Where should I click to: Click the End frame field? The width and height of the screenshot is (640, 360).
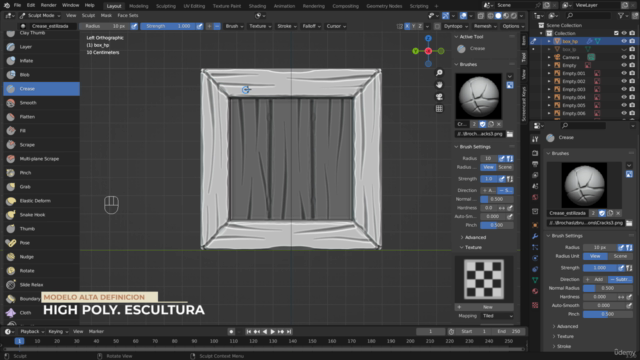click(x=509, y=332)
